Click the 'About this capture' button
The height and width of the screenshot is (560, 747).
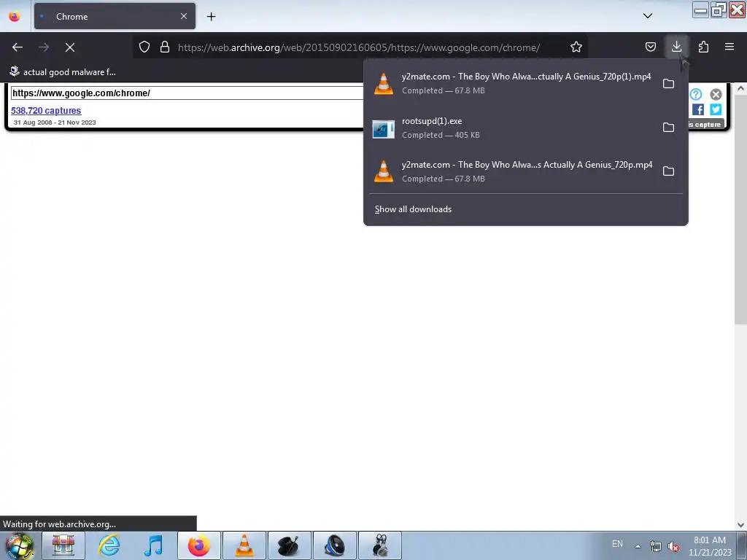(705, 124)
